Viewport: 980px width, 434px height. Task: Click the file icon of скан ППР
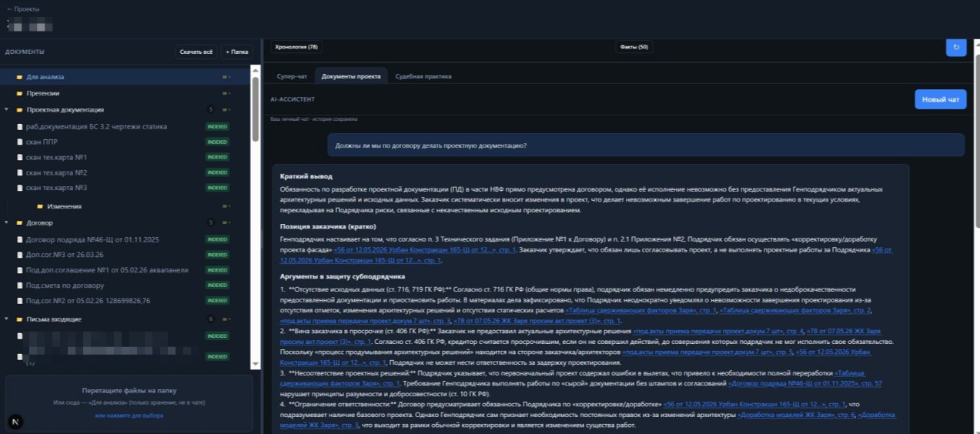click(19, 142)
